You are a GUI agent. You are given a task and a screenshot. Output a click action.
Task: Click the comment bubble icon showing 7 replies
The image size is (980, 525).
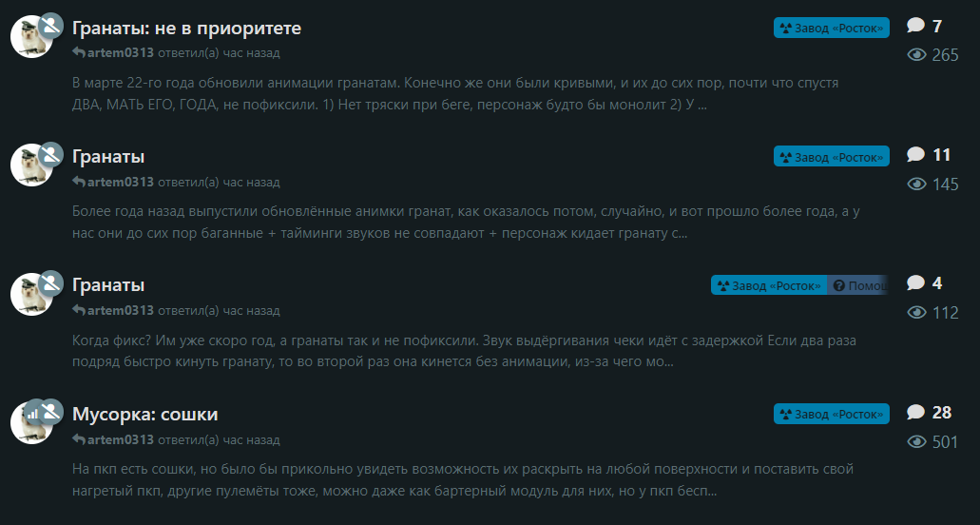pyautogui.click(x=915, y=26)
